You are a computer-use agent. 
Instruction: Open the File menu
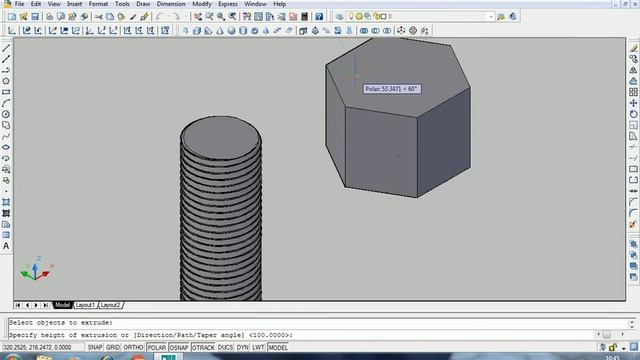coord(19,4)
